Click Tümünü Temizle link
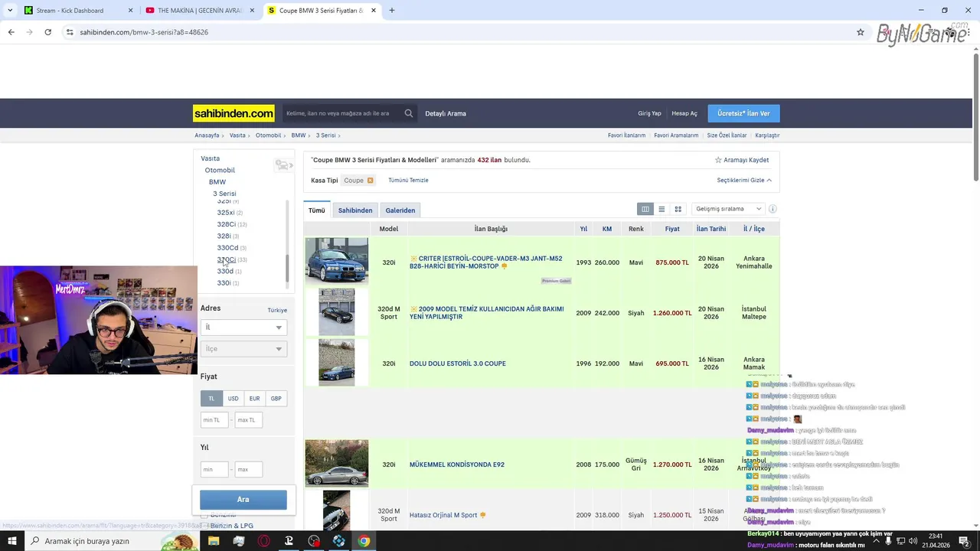 click(408, 181)
